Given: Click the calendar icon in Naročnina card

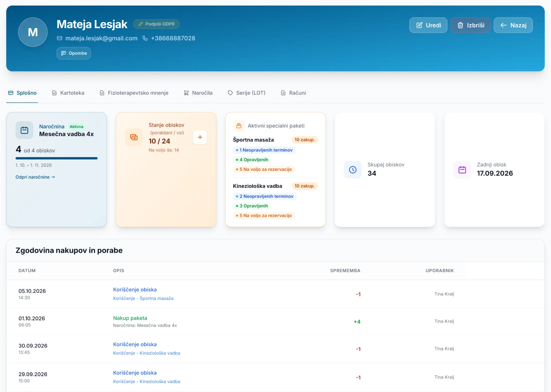Looking at the screenshot, I should pos(24,130).
